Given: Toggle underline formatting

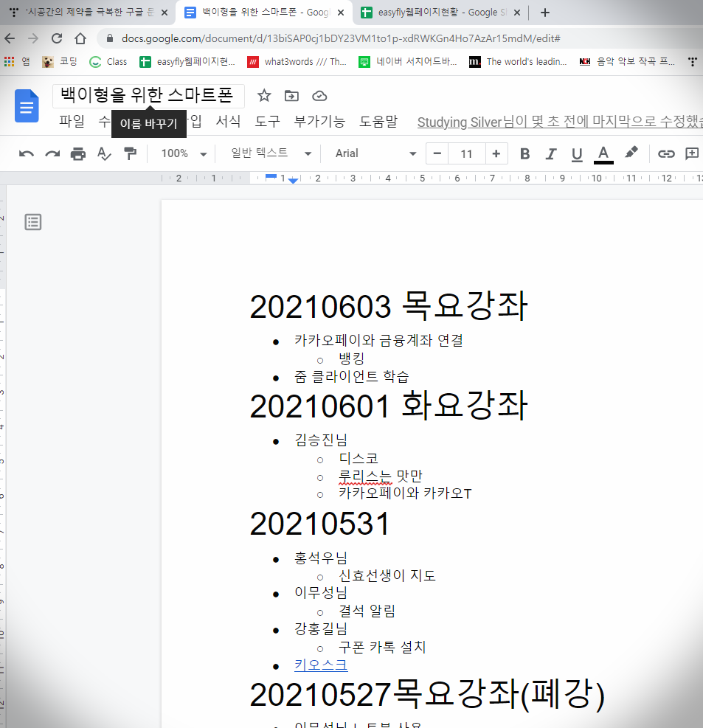Looking at the screenshot, I should pyautogui.click(x=577, y=154).
